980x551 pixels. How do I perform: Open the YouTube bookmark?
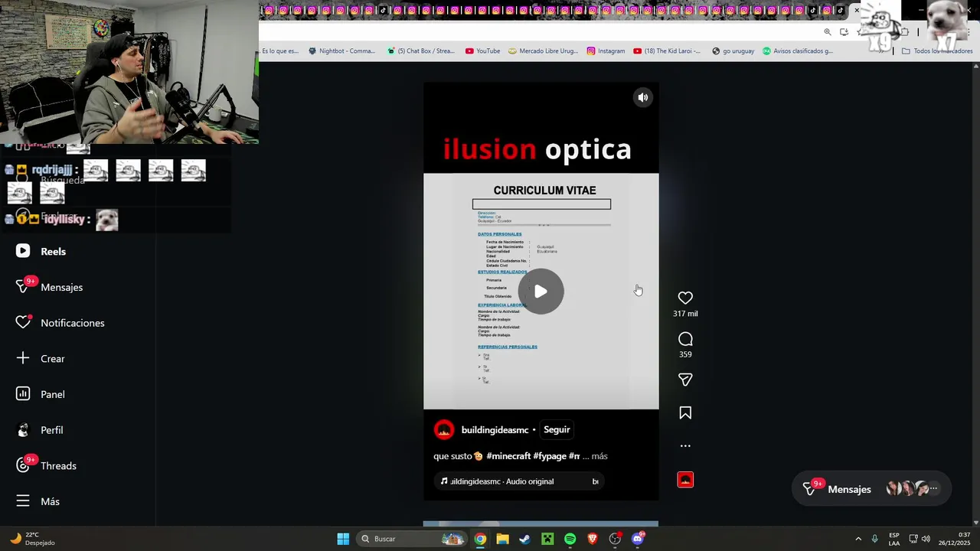pyautogui.click(x=482, y=51)
